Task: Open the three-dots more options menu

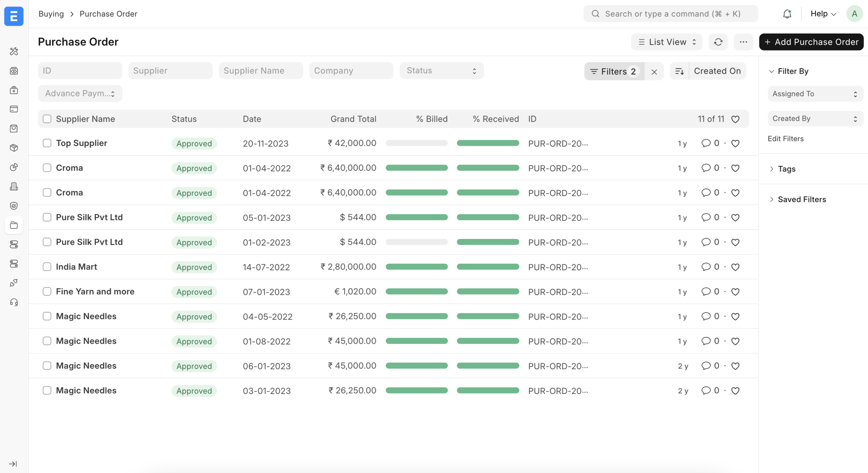Action: 743,42
